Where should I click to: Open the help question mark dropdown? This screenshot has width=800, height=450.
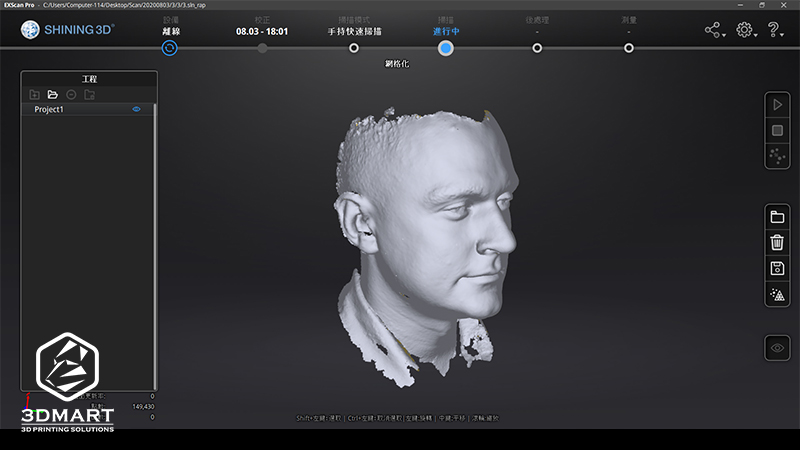click(x=776, y=30)
